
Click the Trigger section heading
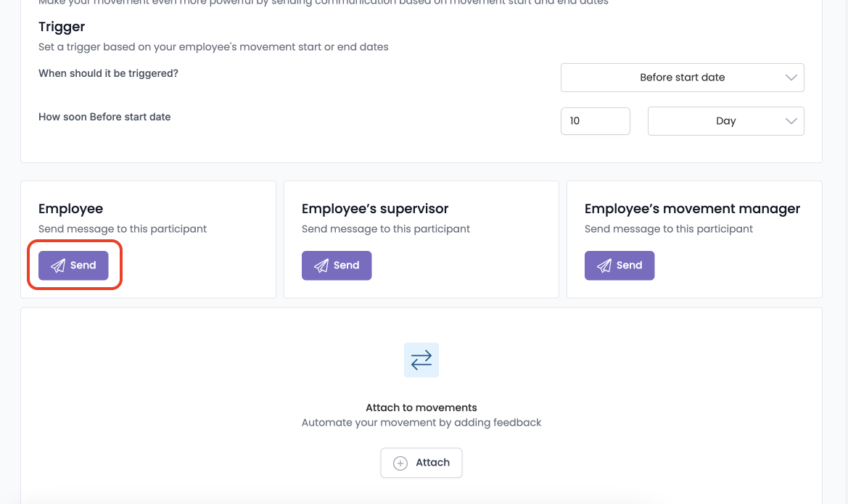(62, 27)
